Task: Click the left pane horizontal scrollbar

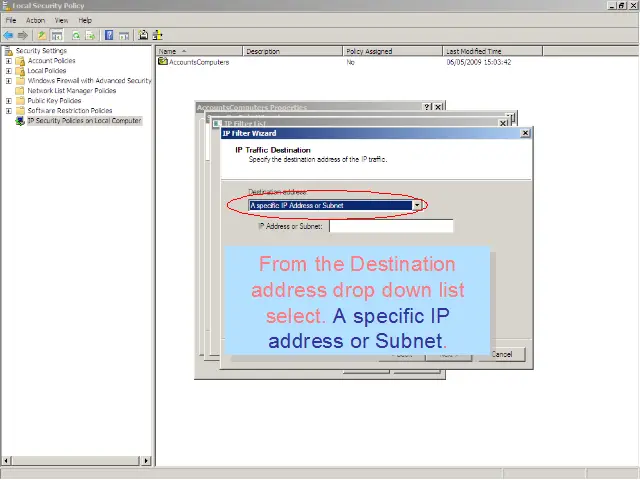Action: [75, 461]
